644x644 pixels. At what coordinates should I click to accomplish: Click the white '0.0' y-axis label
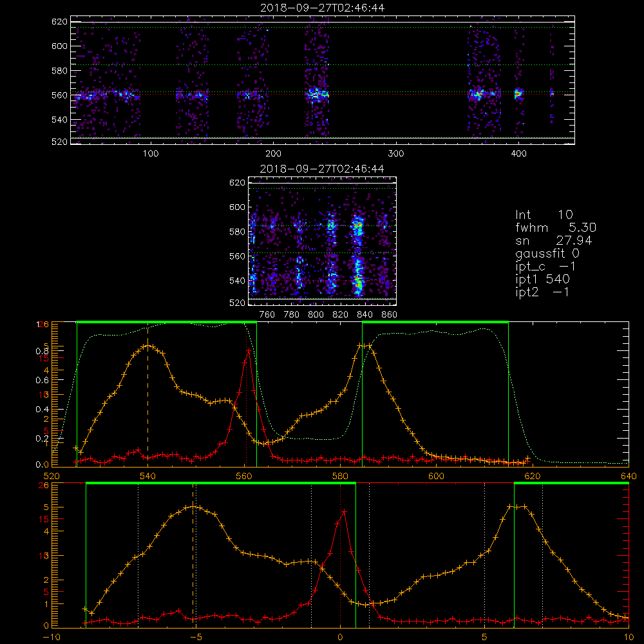pos(43,464)
